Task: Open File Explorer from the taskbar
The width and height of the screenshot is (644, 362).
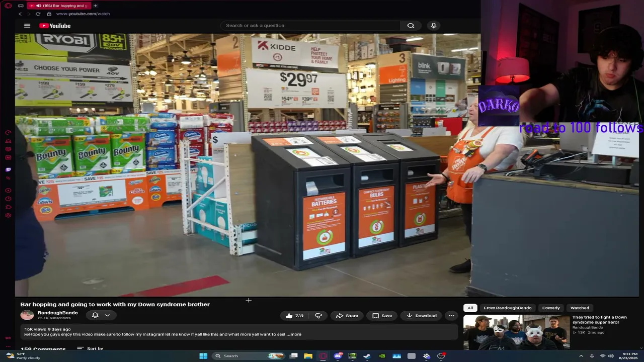Action: coord(308,356)
